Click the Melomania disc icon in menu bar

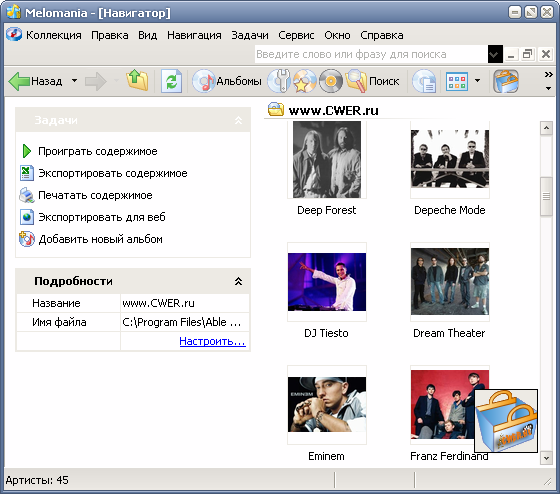[x=14, y=35]
